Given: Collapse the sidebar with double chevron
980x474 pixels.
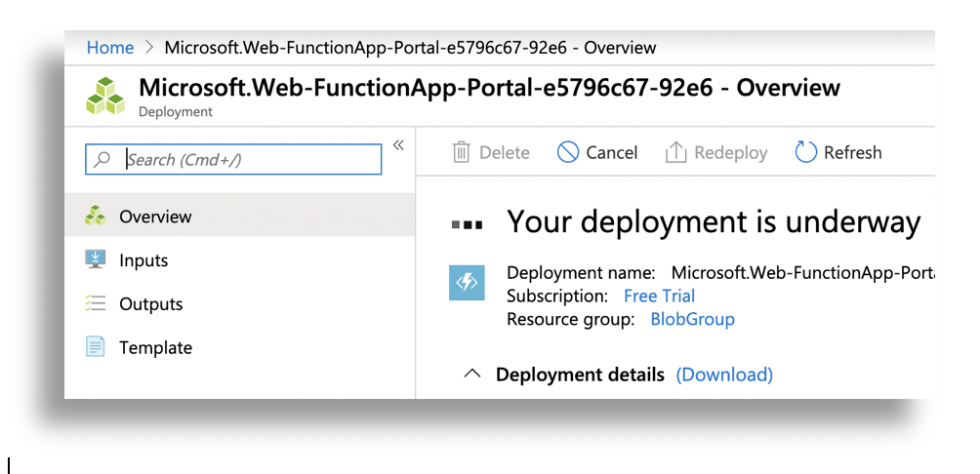Looking at the screenshot, I should tap(398, 145).
